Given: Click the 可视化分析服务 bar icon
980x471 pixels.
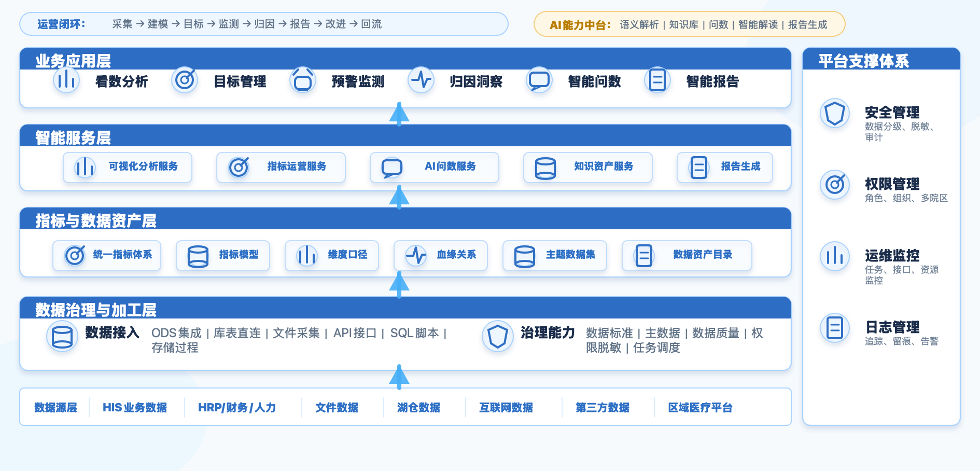Looking at the screenshot, I should [85, 167].
